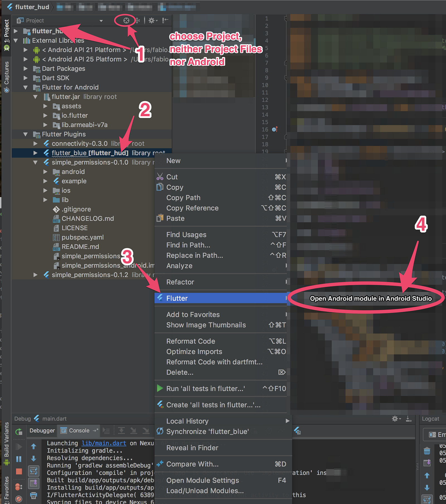Image resolution: width=446 pixels, height=504 pixels.
Task: Click the console up arrow icon
Action: tap(34, 447)
